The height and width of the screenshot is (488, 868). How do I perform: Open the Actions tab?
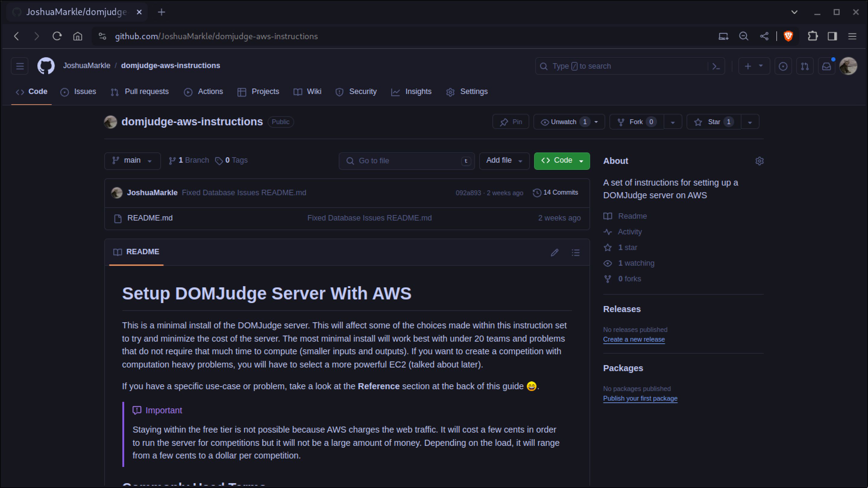point(203,92)
